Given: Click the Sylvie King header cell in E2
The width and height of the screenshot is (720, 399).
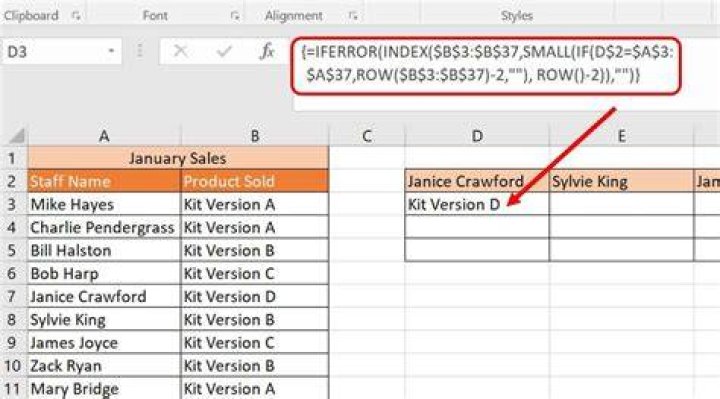Looking at the screenshot, I should click(x=621, y=181).
